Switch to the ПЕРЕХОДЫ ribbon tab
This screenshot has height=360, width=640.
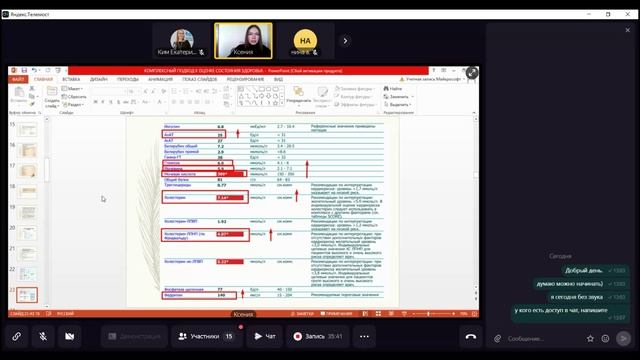pos(128,79)
